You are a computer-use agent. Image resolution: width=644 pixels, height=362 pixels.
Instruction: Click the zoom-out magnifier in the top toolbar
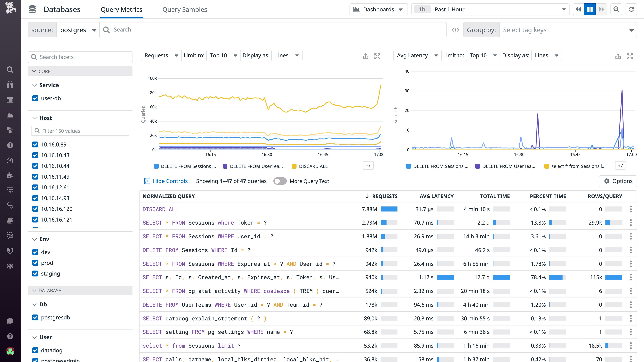(616, 9)
